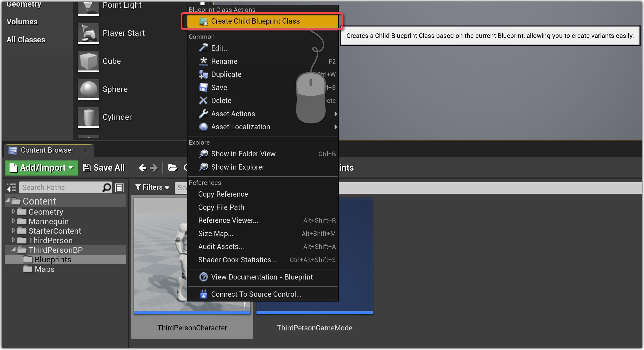Image resolution: width=644 pixels, height=350 pixels.
Task: Click the Save All button
Action: (104, 168)
